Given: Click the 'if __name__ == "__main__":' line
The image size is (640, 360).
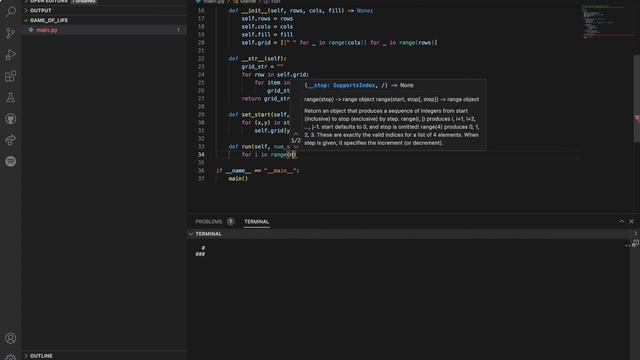Looking at the screenshot, I should tap(258, 171).
